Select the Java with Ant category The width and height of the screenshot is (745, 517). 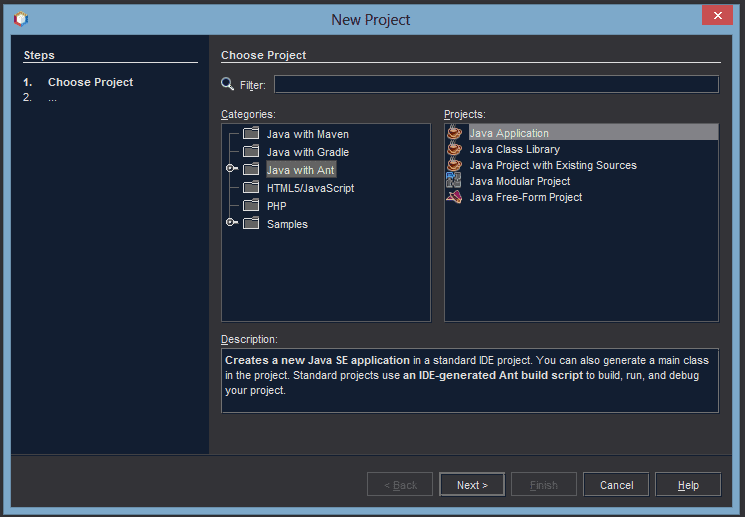(x=301, y=170)
